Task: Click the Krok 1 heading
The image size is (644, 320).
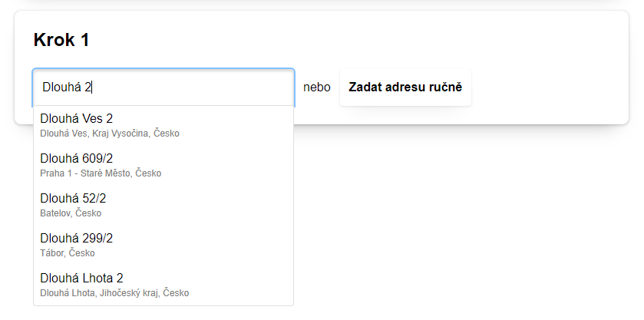Action: tap(61, 40)
